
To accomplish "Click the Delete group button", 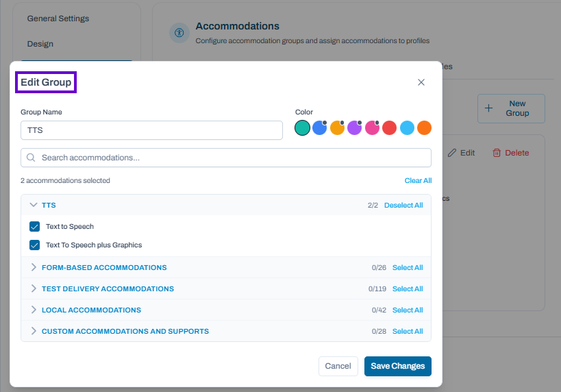I will tap(511, 153).
